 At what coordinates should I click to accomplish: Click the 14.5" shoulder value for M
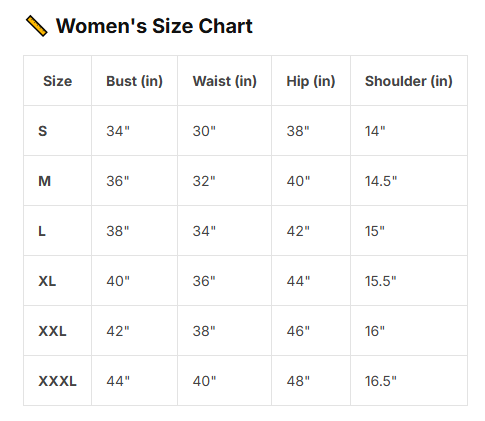381,181
